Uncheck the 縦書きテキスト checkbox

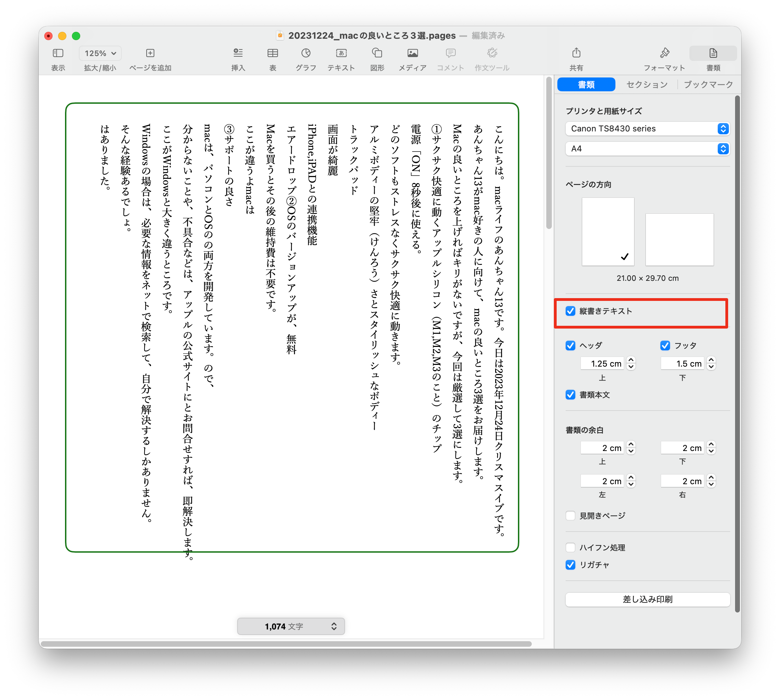570,311
